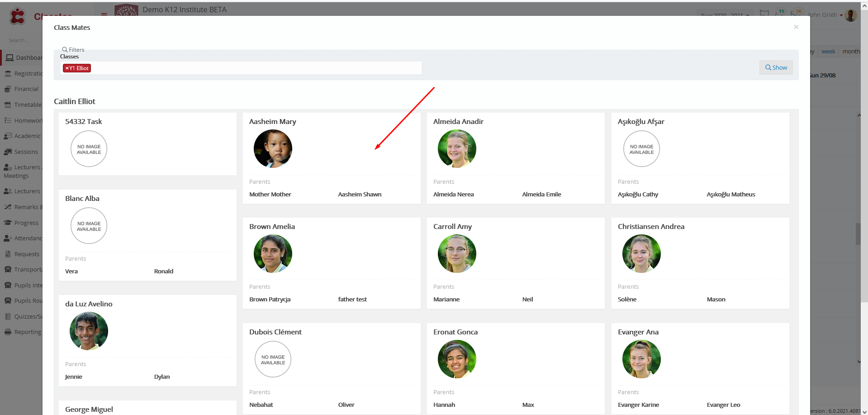
Task: Select parent Jennie
Action: 73,377
